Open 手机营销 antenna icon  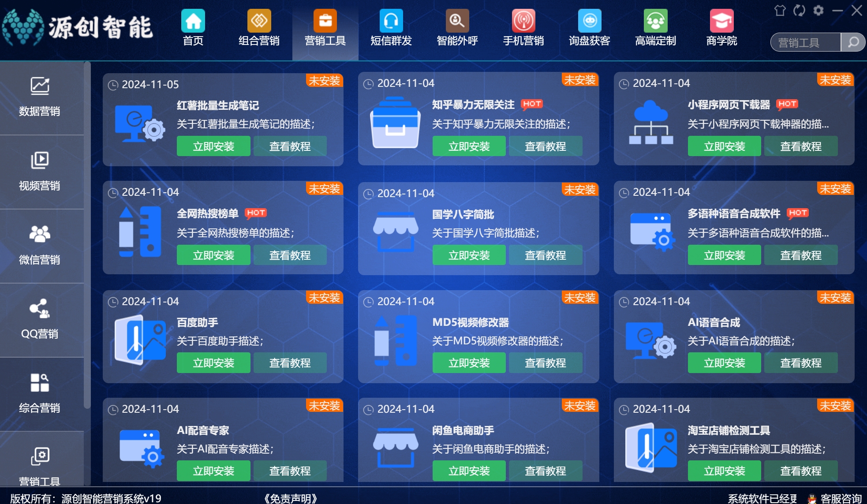point(523,21)
